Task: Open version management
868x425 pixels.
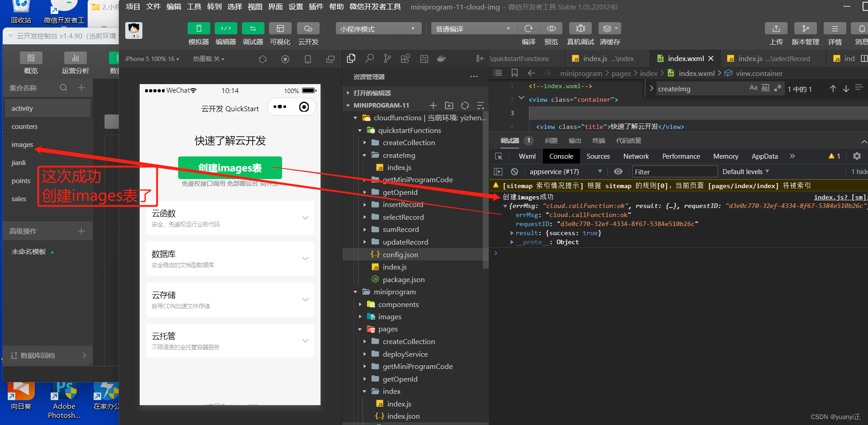Action: pyautogui.click(x=805, y=28)
